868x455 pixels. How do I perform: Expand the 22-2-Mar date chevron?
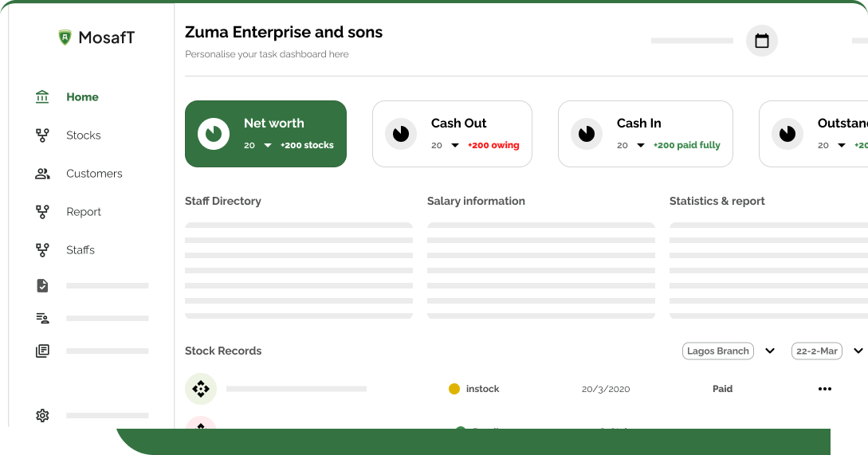[858, 351]
